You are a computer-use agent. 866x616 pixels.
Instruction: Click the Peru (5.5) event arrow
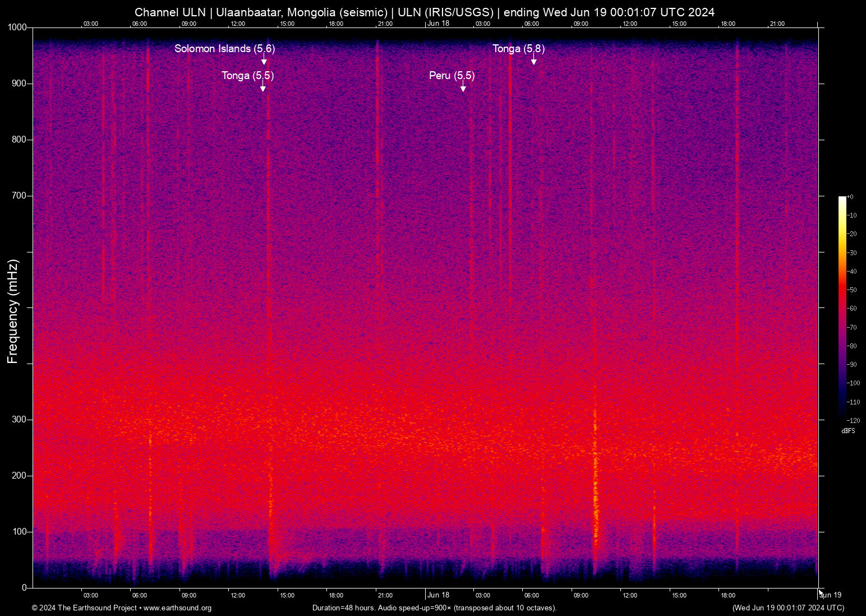tap(463, 86)
